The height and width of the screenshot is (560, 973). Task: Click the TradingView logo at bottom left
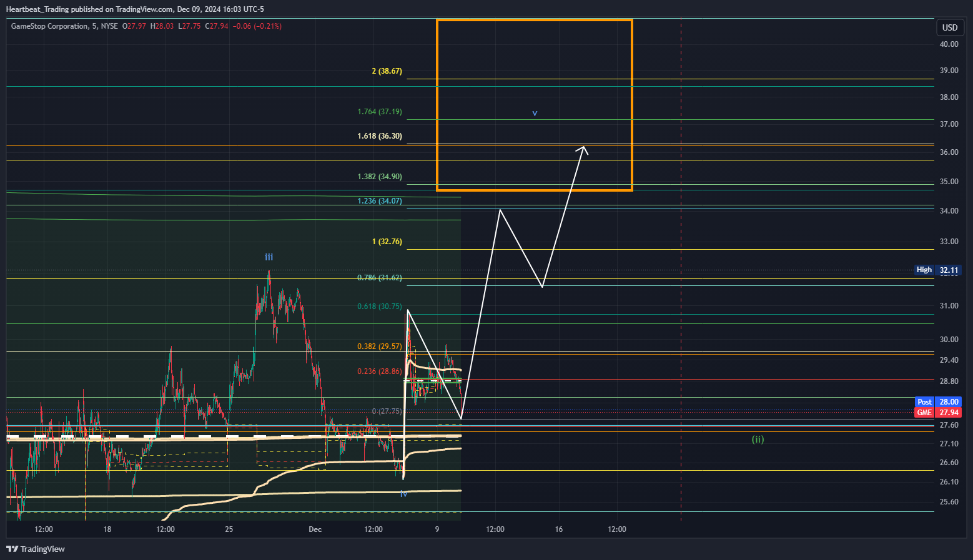pos(36,549)
